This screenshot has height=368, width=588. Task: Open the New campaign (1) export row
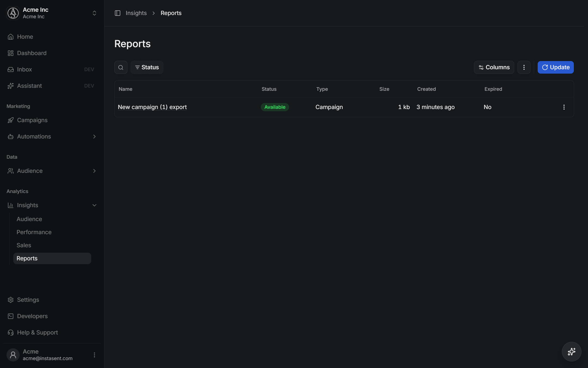coord(344,107)
